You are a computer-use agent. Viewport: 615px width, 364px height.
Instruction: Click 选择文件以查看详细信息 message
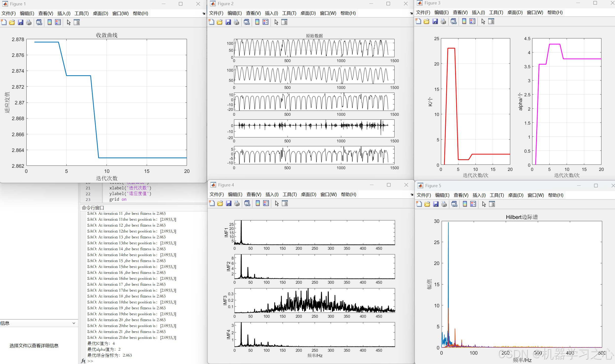click(x=34, y=346)
